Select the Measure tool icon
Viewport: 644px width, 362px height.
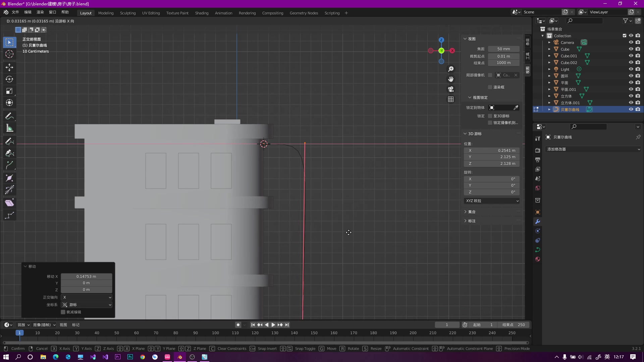pos(9,128)
